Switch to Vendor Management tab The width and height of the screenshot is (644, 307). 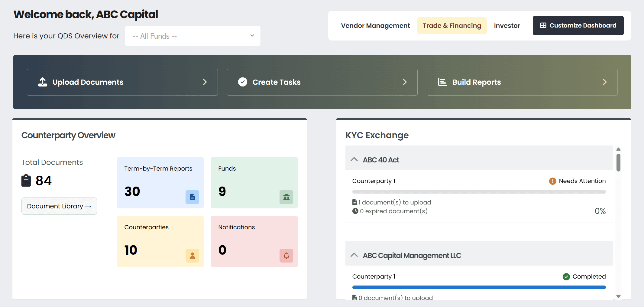375,26
